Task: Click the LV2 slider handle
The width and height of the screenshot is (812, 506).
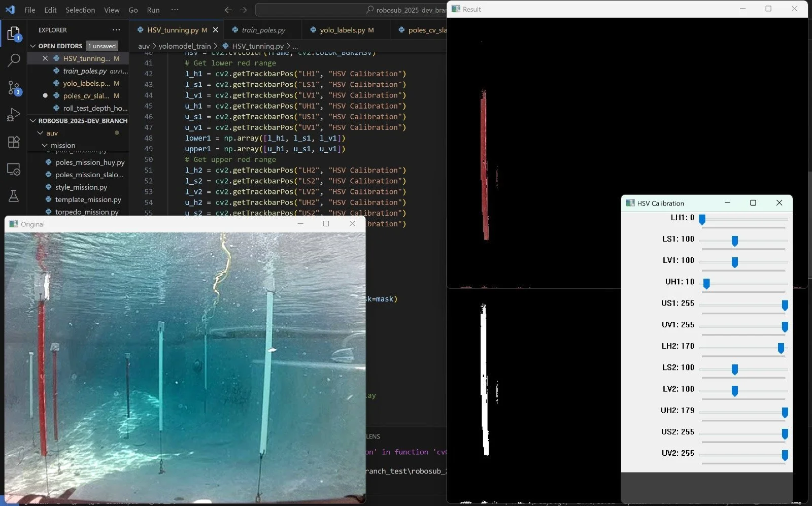Action: (x=734, y=391)
